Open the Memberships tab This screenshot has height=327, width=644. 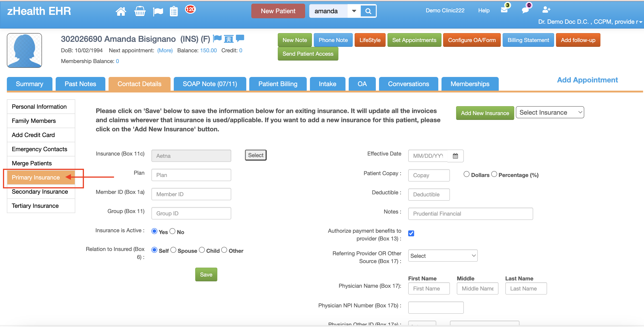(470, 84)
